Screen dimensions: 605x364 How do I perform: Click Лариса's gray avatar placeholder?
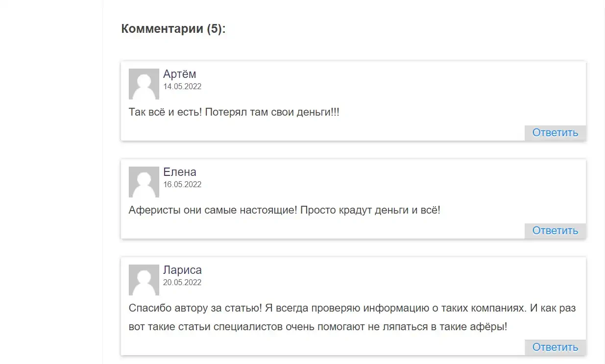[144, 280]
